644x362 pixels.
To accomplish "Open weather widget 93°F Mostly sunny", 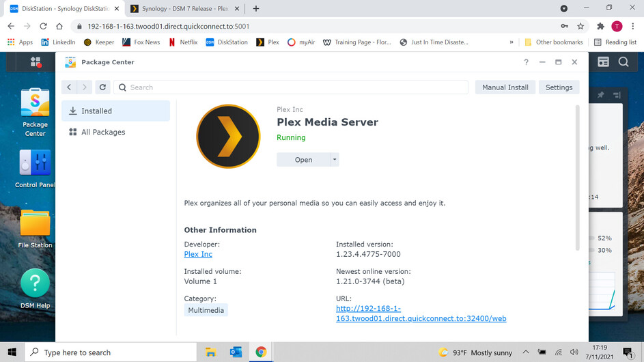I will 475,352.
